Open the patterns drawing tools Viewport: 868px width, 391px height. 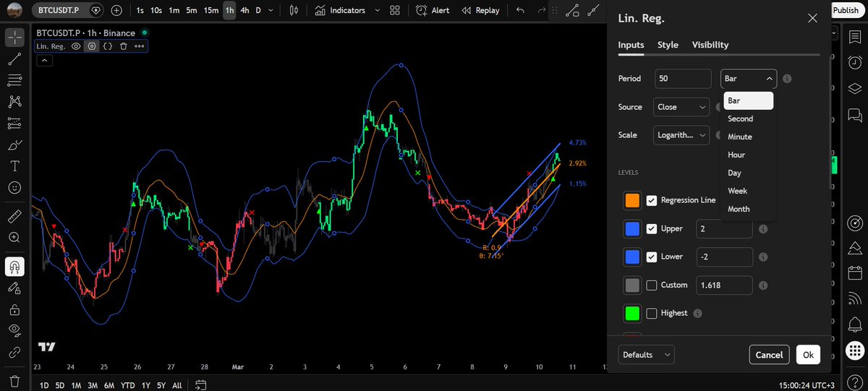coord(14,102)
